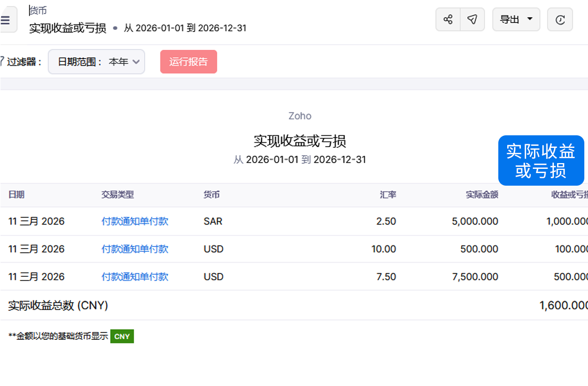The height and width of the screenshot is (386, 588).
Task: Select the 5,000.000 amount cell
Action: click(475, 221)
